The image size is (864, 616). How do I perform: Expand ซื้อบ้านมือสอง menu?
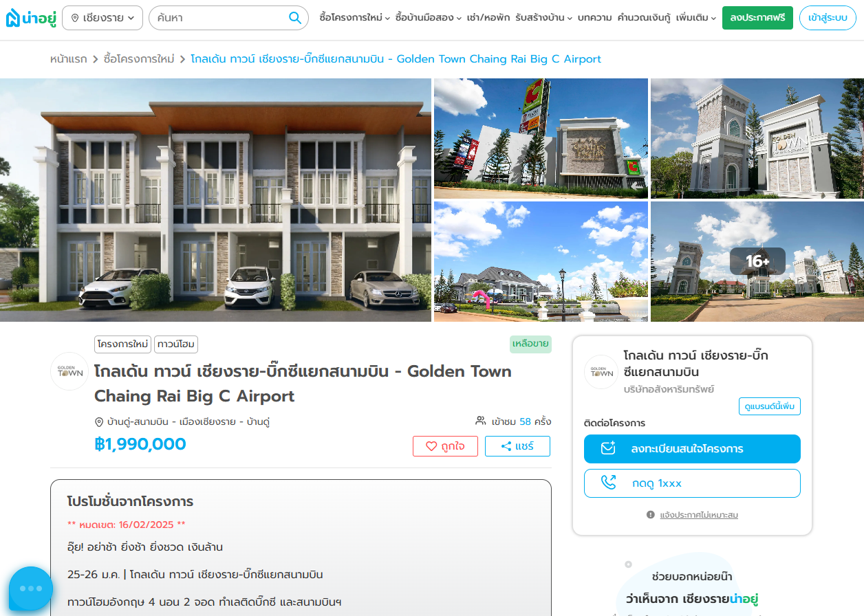pos(429,18)
